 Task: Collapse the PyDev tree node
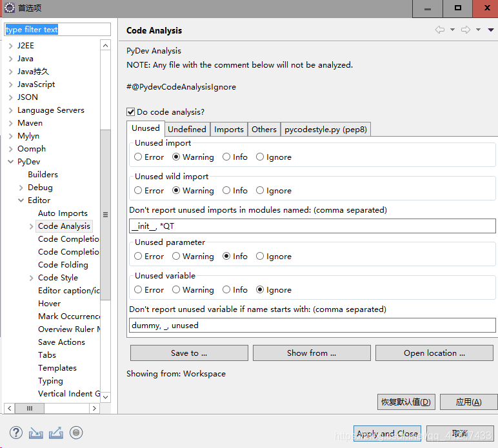pos(11,162)
